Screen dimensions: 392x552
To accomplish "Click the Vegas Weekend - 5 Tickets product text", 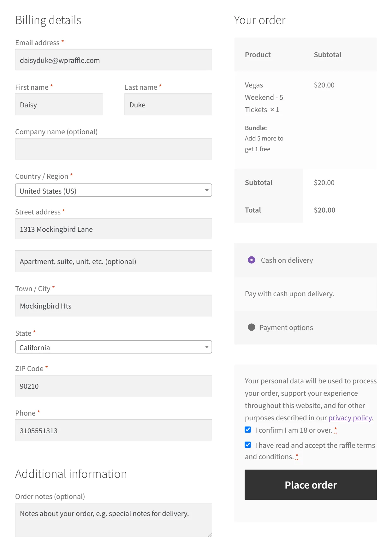I will (x=264, y=97).
